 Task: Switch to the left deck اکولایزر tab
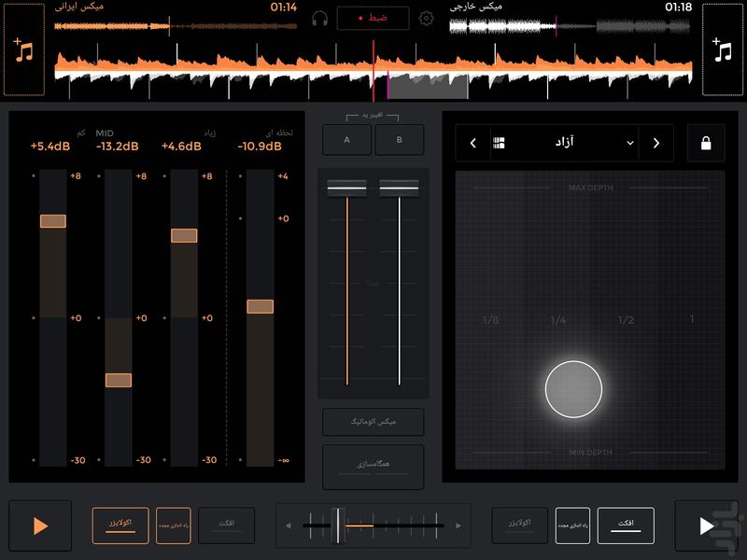tap(120, 525)
